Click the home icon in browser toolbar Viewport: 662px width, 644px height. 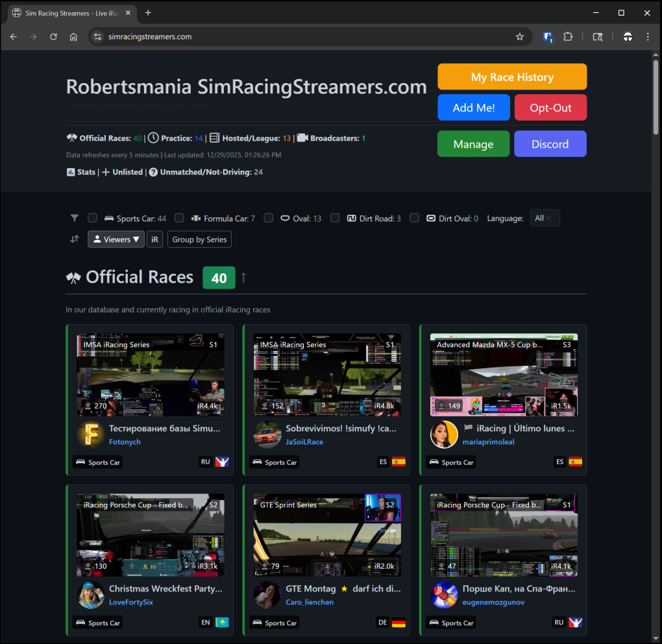(73, 37)
